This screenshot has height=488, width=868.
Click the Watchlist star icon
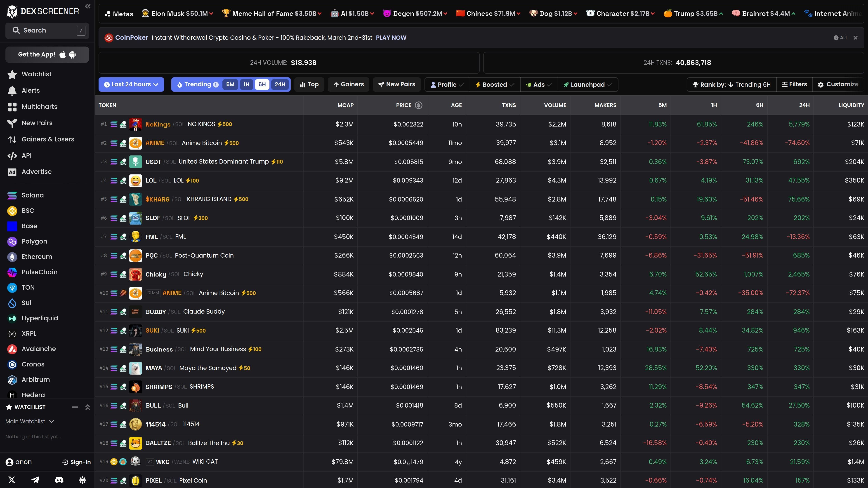(12, 74)
